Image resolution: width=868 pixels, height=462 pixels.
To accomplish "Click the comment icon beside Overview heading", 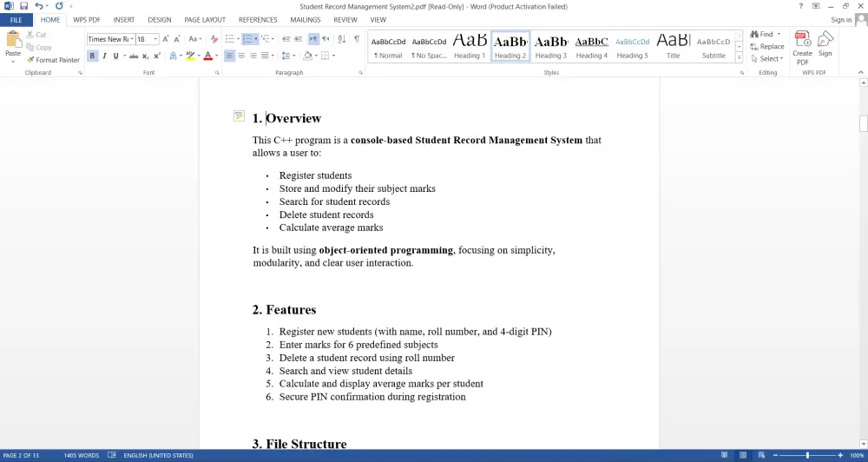I will (239, 115).
